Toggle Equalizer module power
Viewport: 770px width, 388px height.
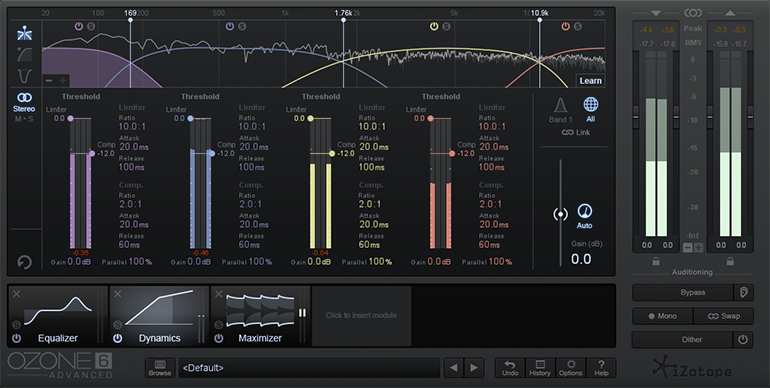(x=16, y=338)
